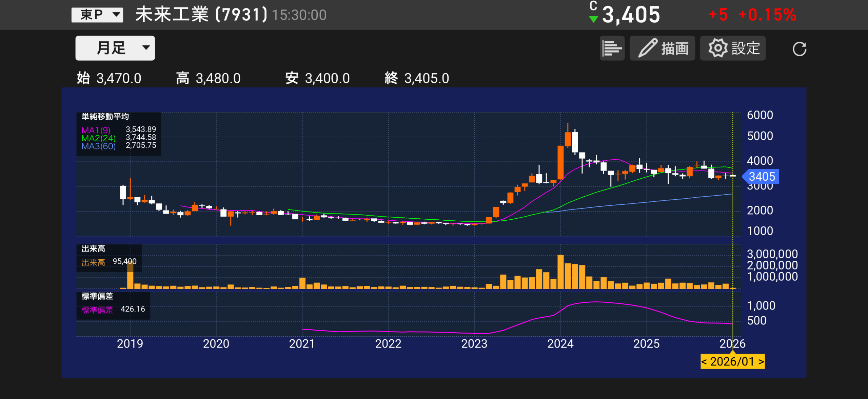The image size is (868, 399).
Task: Select the MA1(9) moving average legend
Action: [x=96, y=130]
